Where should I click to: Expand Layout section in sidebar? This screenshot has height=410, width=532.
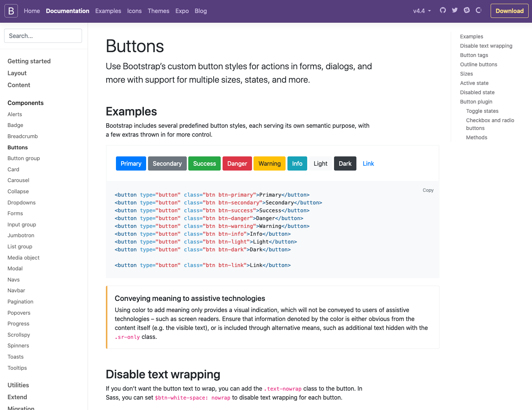pyautogui.click(x=17, y=73)
